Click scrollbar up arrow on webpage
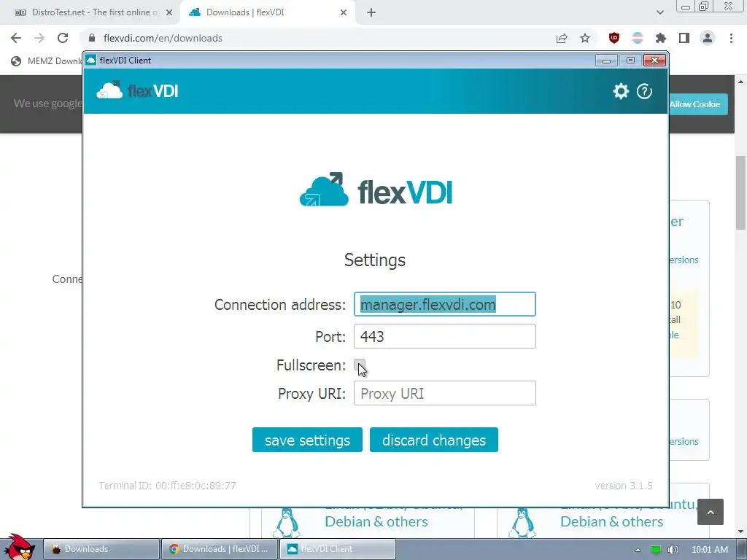Screen dimensions: 747x560 point(741,82)
